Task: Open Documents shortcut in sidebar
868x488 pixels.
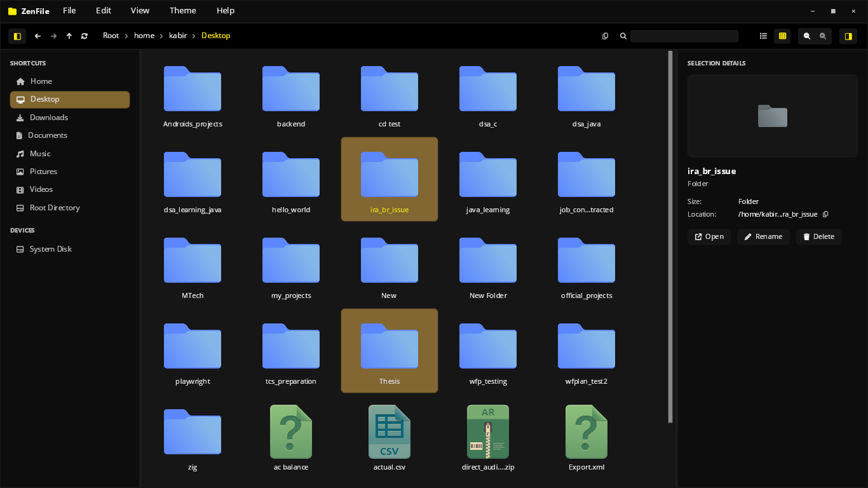Action: pyautogui.click(x=70, y=135)
